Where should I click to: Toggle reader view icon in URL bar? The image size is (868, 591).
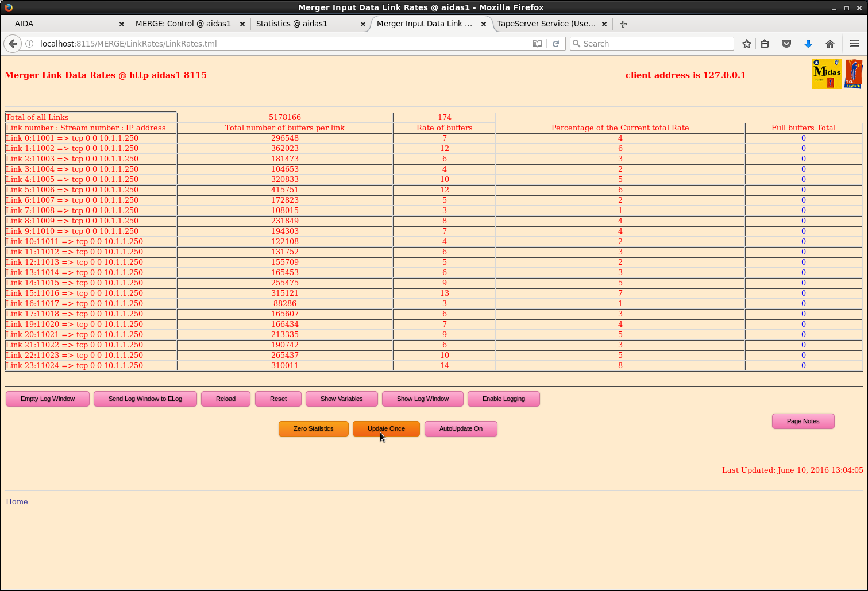[x=537, y=44]
